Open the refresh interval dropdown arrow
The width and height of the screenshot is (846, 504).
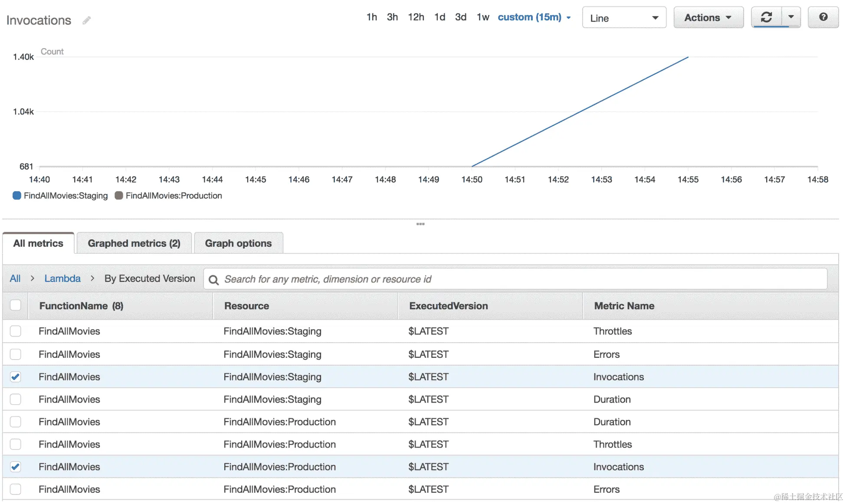(791, 17)
